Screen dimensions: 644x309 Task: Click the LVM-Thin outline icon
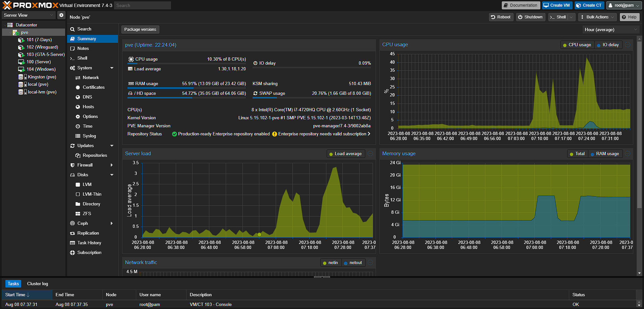(x=77, y=194)
